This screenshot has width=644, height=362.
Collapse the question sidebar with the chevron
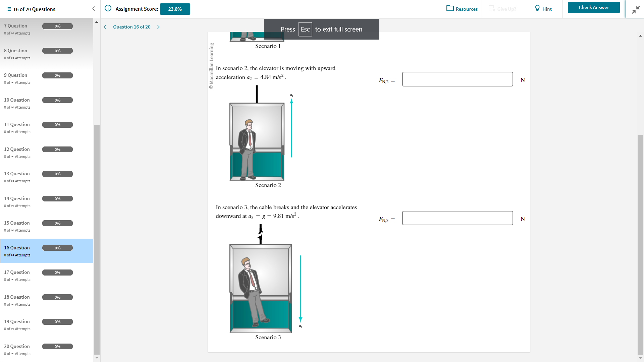(x=94, y=9)
